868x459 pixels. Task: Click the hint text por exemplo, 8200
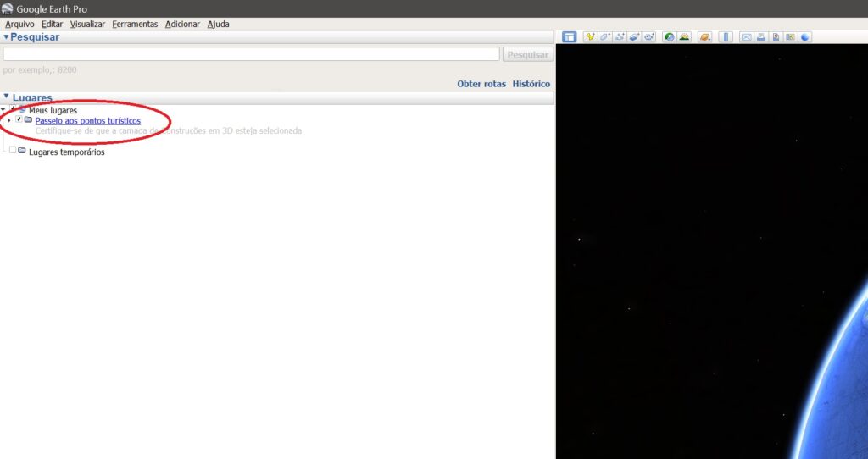40,70
